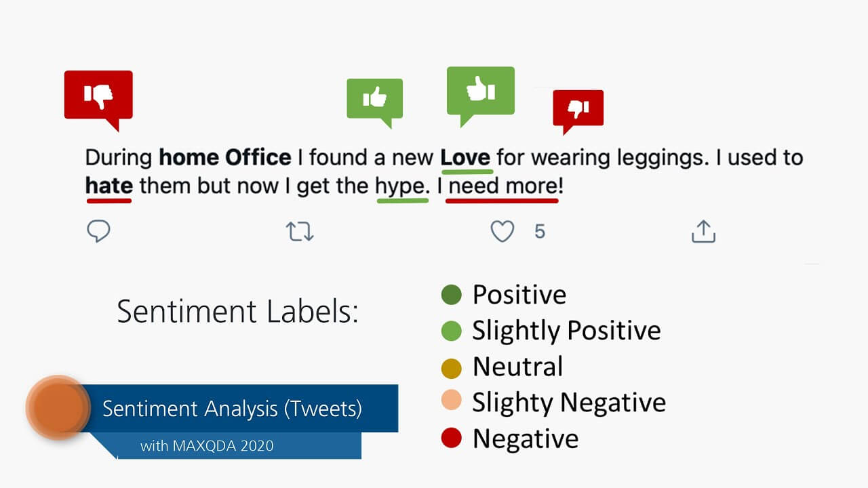868x488 pixels.
Task: Click the dark green Positive dot
Action: point(451,295)
